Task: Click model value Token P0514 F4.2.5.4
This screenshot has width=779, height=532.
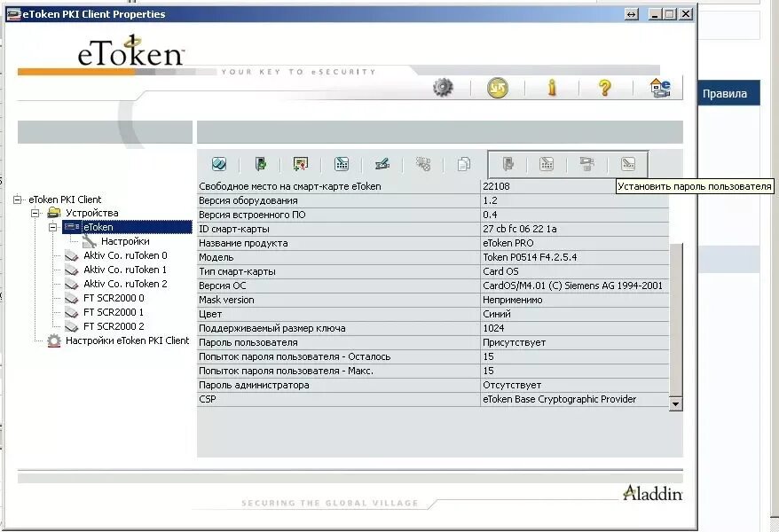Action: pyautogui.click(x=530, y=257)
